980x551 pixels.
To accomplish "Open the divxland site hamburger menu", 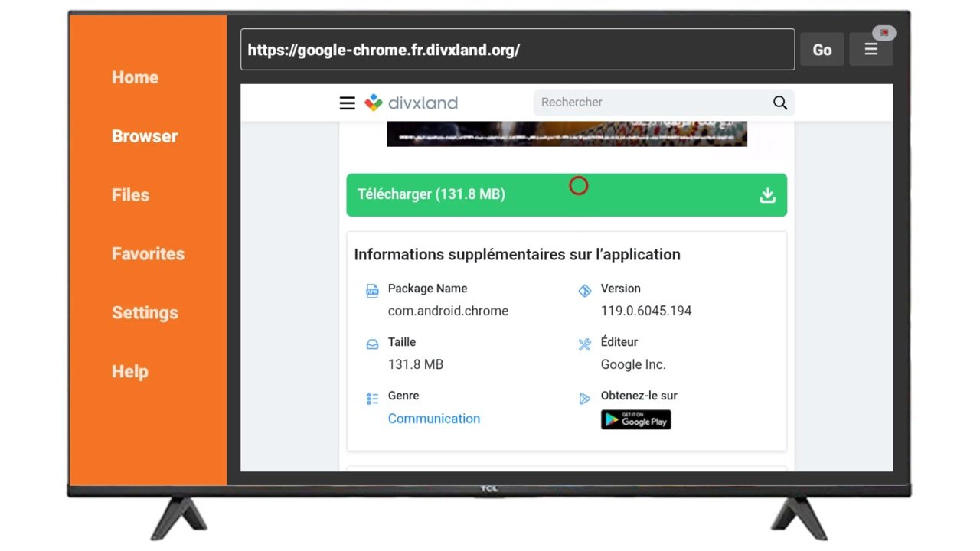I will point(348,103).
